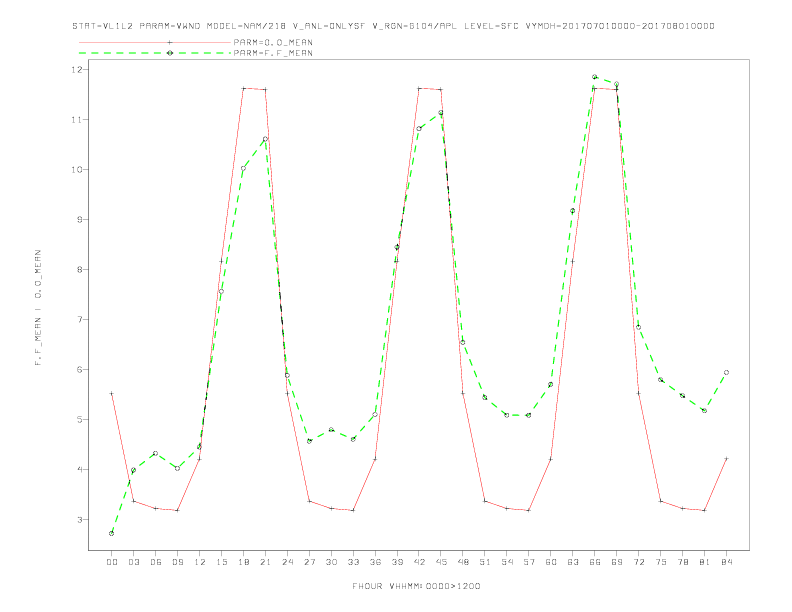792x612 pixels.
Task: Click the y-axis tick label 10
Action: pyautogui.click(x=76, y=170)
